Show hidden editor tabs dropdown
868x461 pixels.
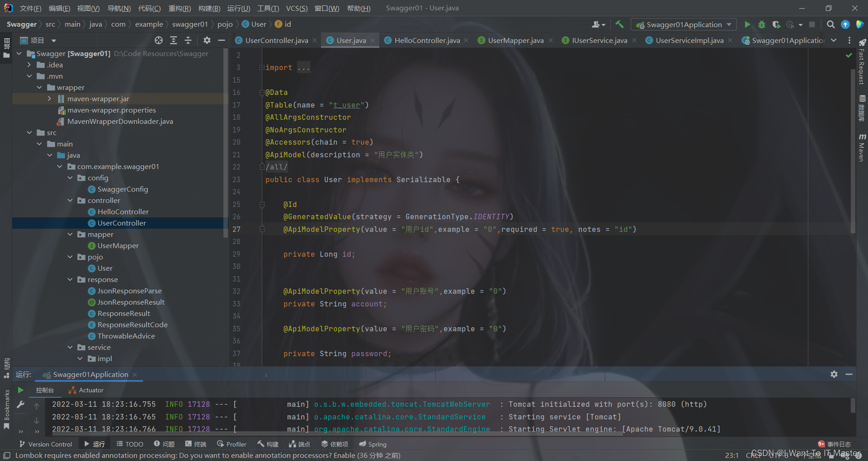pyautogui.click(x=834, y=40)
